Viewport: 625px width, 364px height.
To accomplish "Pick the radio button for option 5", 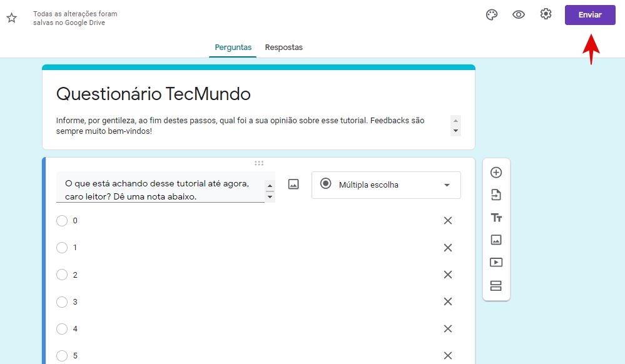I will click(x=62, y=356).
